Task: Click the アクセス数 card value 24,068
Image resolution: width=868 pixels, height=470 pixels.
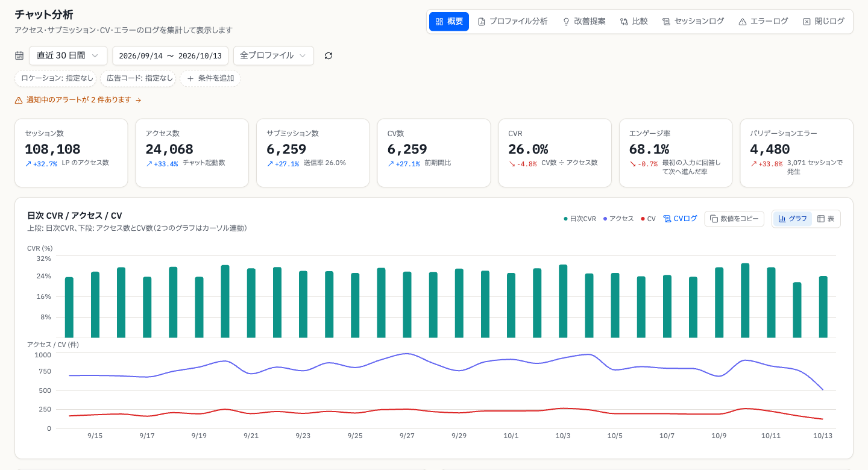Action: (169, 149)
